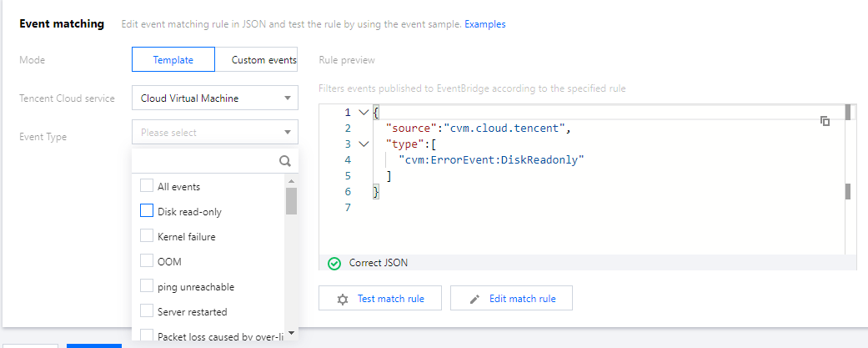
Task: Click the event type list scrollbar down arrow
Action: [x=291, y=332]
